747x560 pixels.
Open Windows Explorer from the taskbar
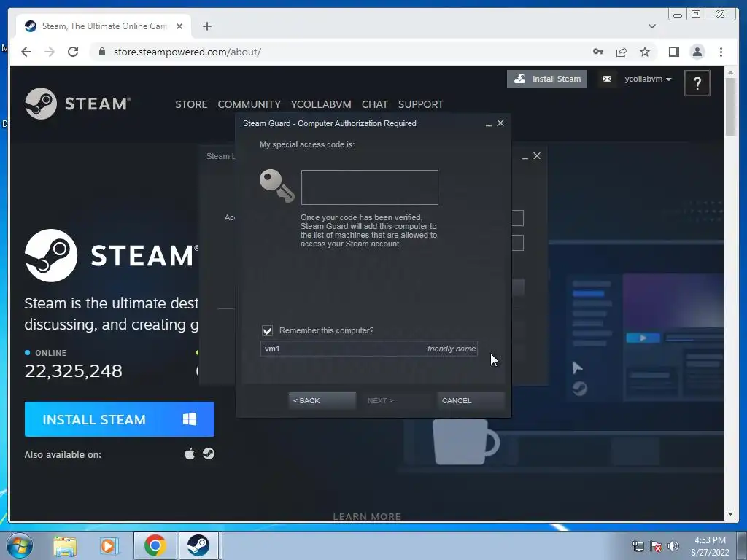tap(65, 545)
